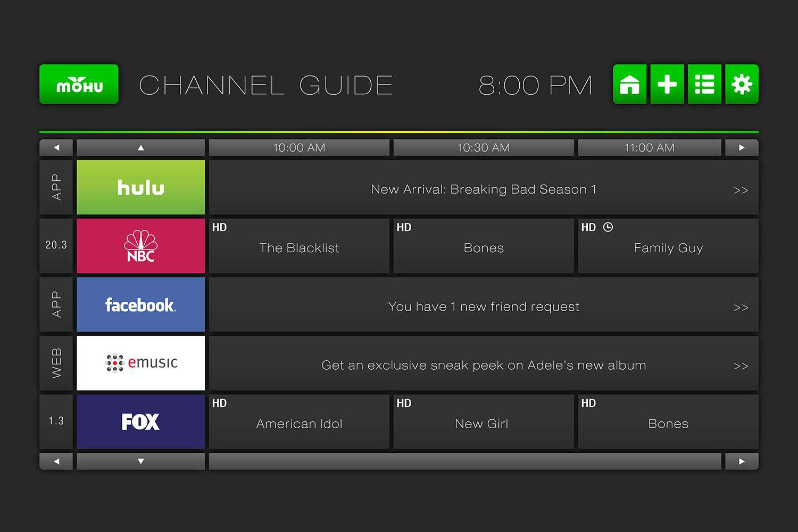
Task: Open Family Guy on NBC
Action: coord(668,246)
